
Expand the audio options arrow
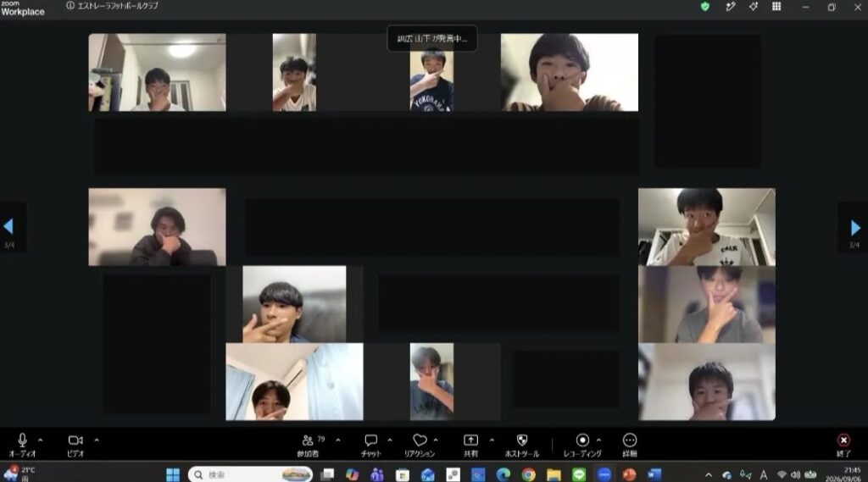tap(41, 440)
